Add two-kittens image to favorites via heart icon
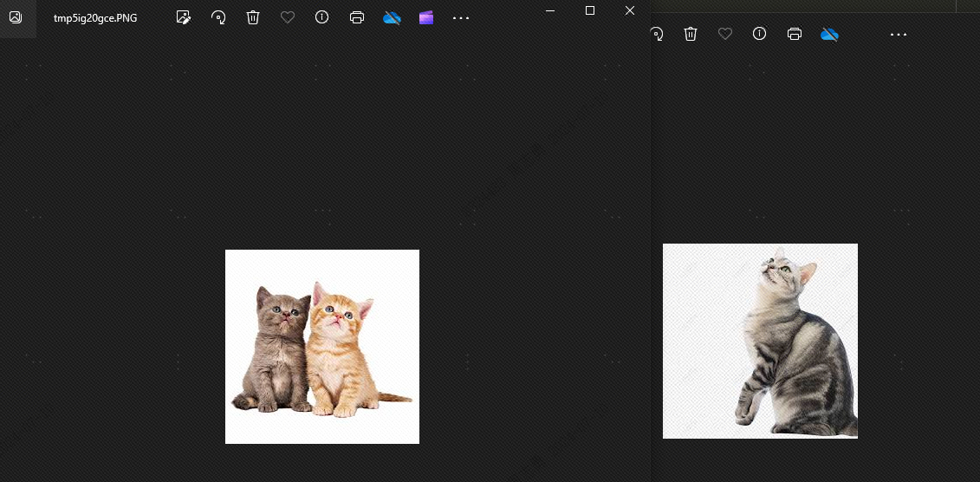980x482 pixels. point(288,17)
